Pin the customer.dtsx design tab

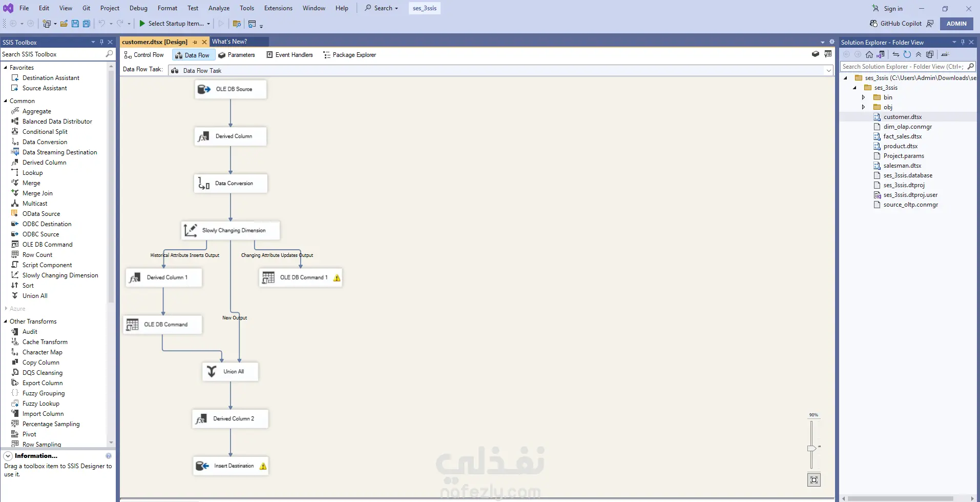point(195,42)
